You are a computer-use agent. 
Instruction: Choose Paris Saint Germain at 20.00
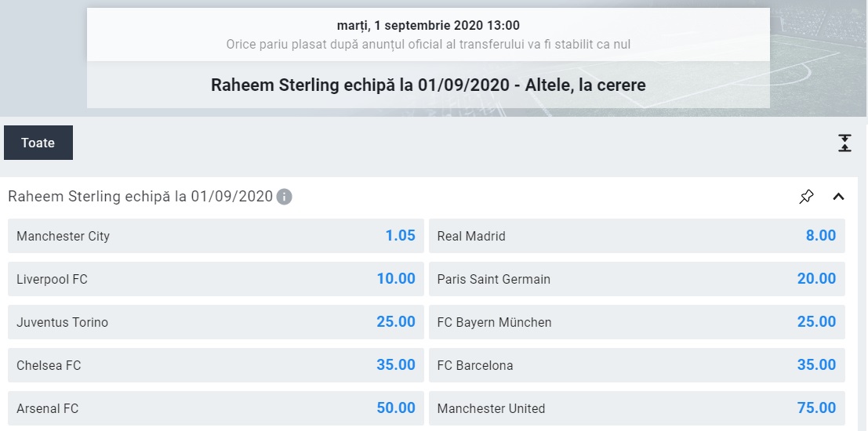click(637, 279)
